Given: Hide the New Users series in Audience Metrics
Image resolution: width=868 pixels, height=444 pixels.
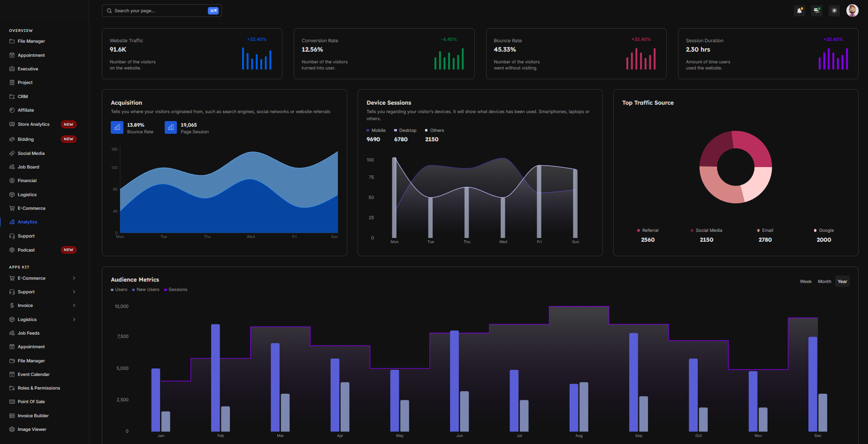Looking at the screenshot, I should click(x=145, y=290).
